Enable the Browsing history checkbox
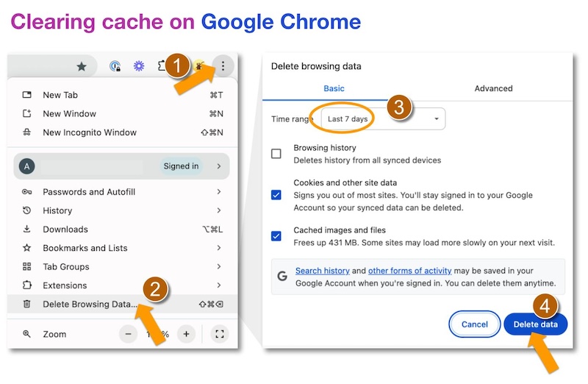The width and height of the screenshot is (588, 384). pos(276,154)
